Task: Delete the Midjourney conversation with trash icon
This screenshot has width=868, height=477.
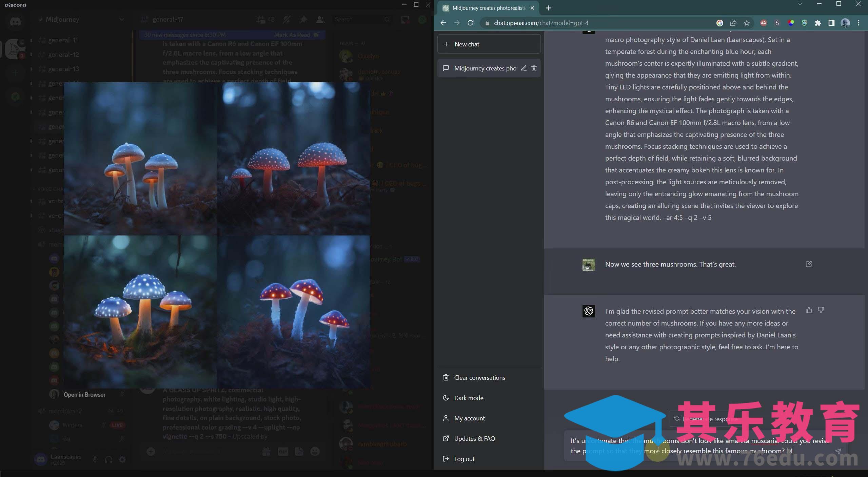Action: point(534,68)
